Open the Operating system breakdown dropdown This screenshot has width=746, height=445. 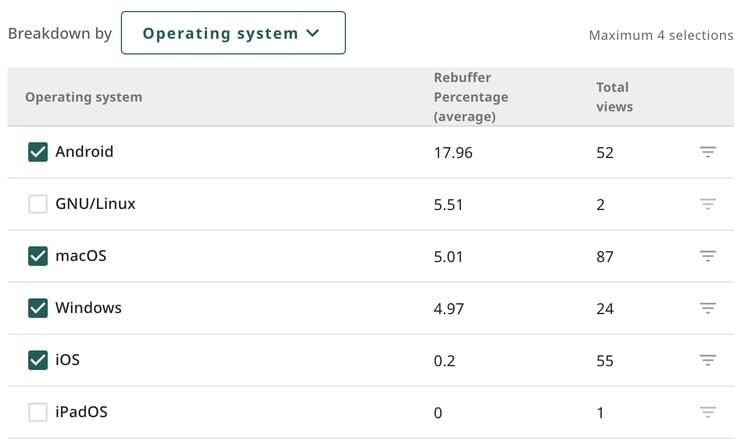[x=232, y=33]
